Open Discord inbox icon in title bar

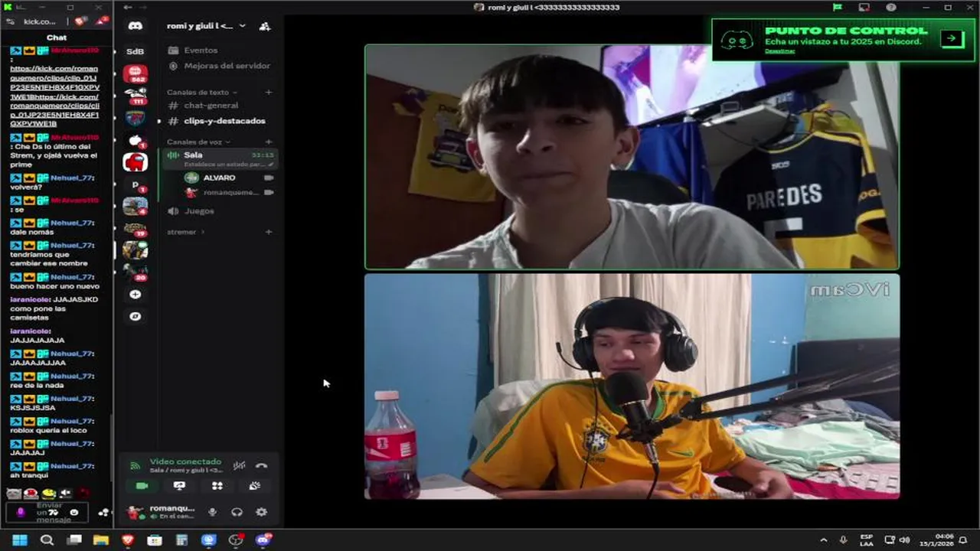[864, 7]
